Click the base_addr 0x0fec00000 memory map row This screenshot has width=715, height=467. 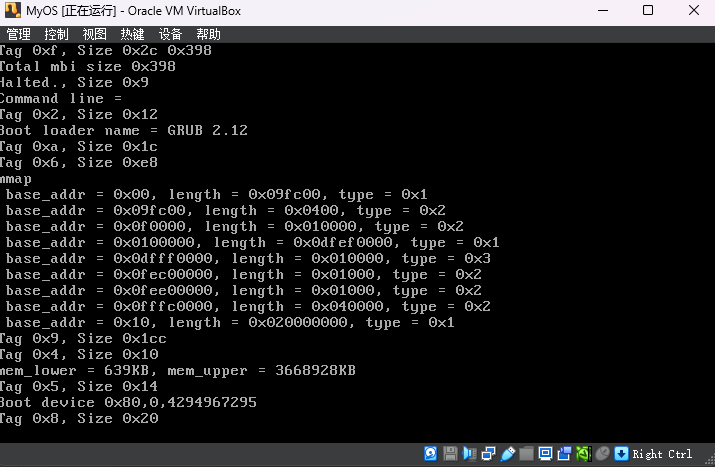point(244,275)
